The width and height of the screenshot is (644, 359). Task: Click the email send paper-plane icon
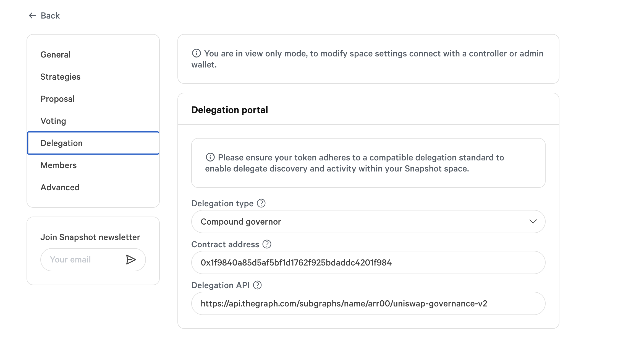click(x=131, y=259)
